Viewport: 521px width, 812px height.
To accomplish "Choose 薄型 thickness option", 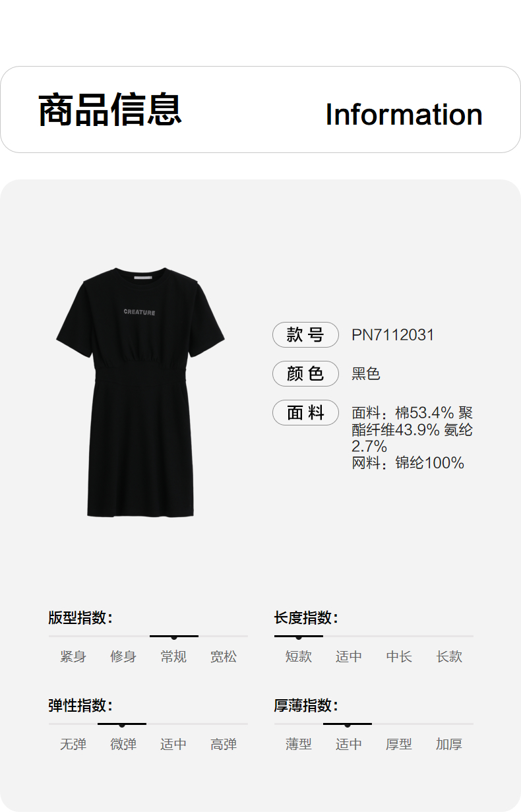I will 299,745.
